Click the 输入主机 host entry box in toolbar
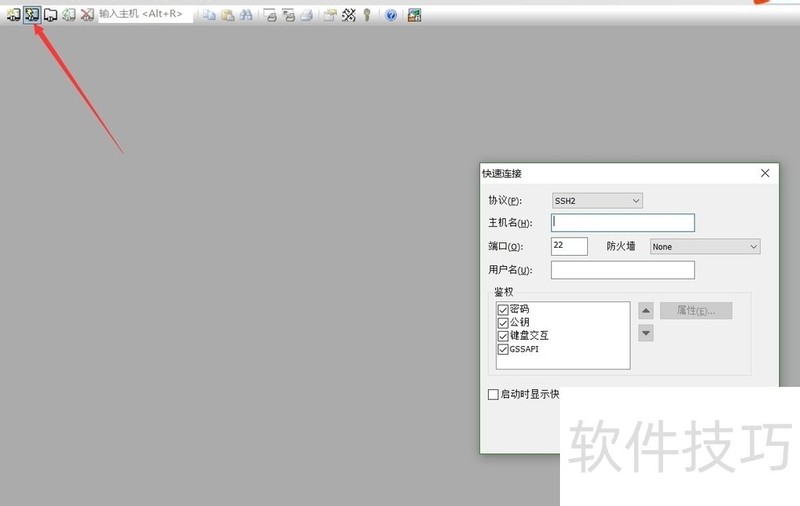Screen dimensions: 800x506 (x=145, y=15)
